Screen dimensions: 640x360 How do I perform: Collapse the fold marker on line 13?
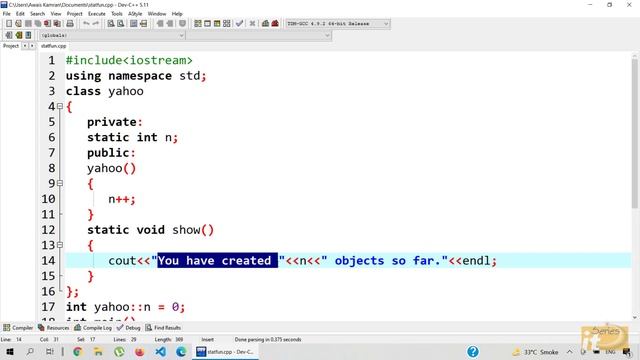pyautogui.click(x=60, y=245)
